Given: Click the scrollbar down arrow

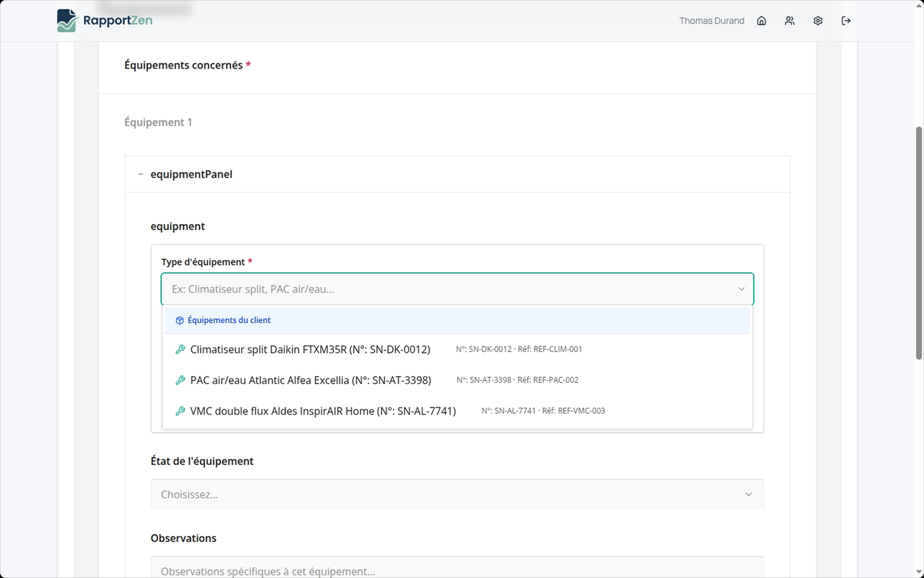Looking at the screenshot, I should pyautogui.click(x=919, y=572).
